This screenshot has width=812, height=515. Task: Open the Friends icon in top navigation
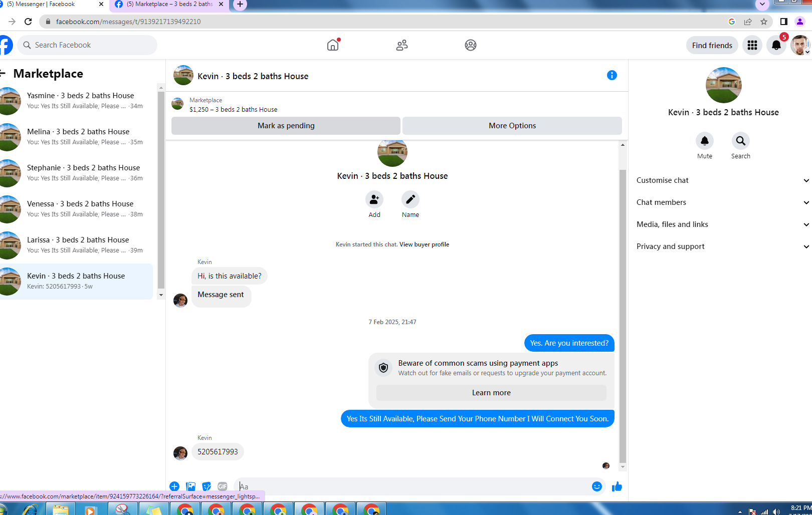402,45
